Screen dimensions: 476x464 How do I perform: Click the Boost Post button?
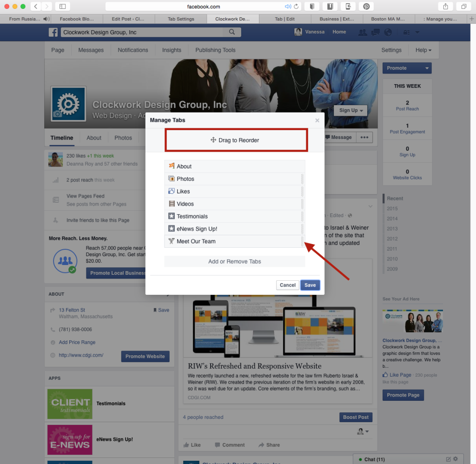[356, 417]
